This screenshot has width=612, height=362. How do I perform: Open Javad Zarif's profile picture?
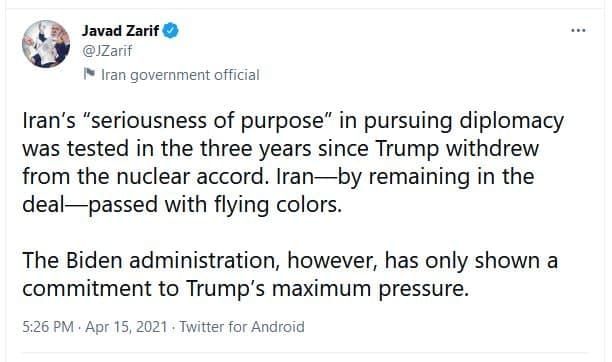click(46, 44)
